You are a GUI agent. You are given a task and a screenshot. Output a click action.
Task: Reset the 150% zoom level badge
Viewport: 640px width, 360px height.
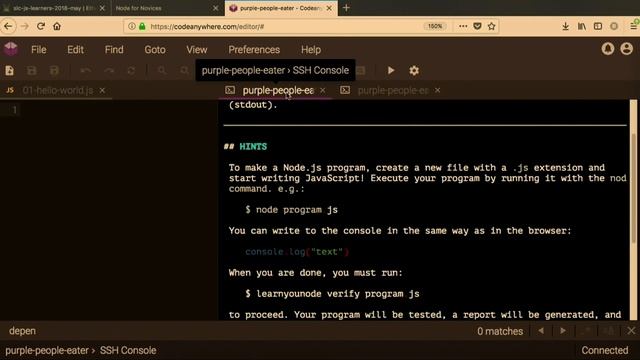435,26
